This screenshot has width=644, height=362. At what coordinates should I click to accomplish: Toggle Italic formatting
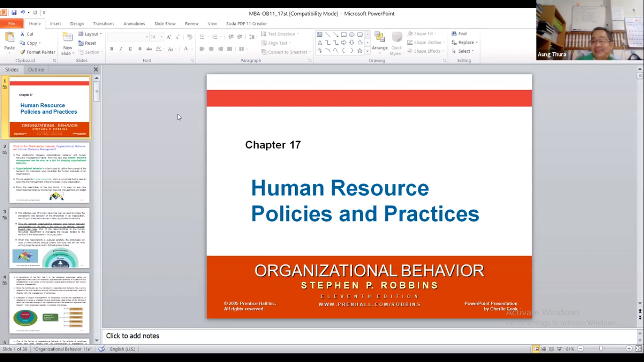(121, 49)
